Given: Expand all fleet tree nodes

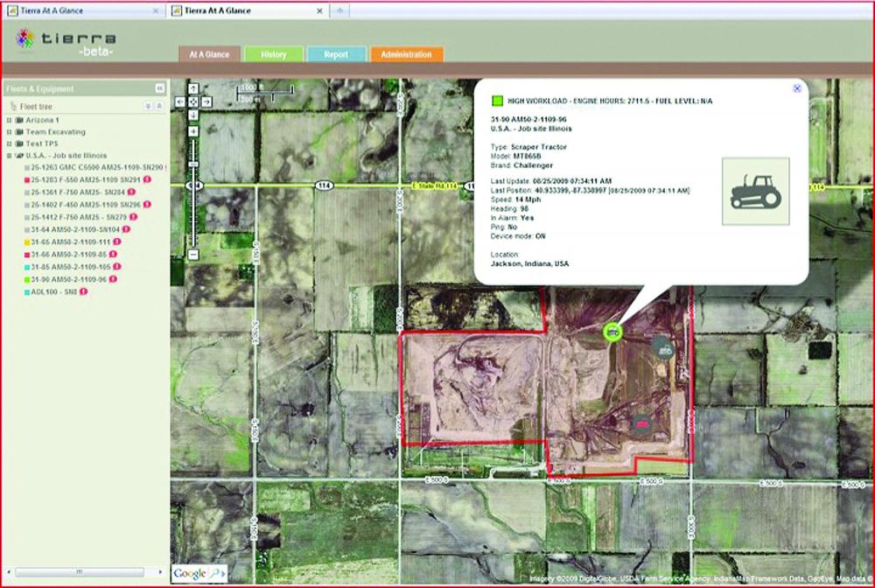Looking at the screenshot, I should pos(148,105).
